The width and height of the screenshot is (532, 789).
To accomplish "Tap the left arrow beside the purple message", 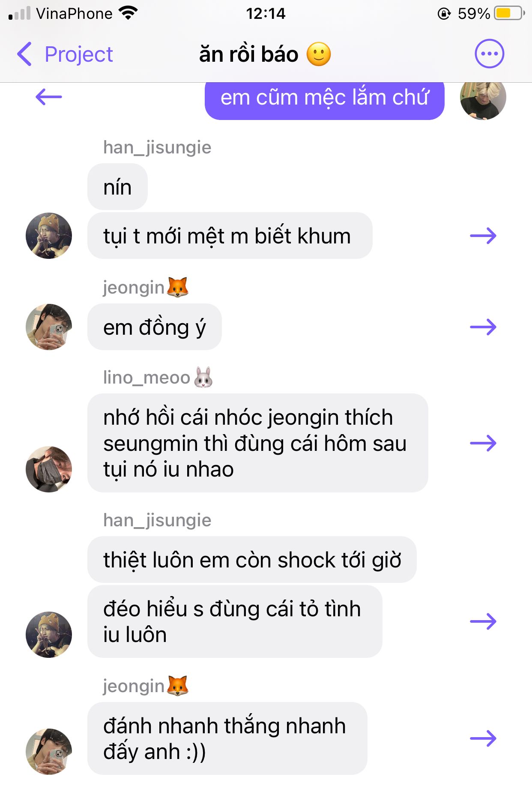I will [49, 97].
